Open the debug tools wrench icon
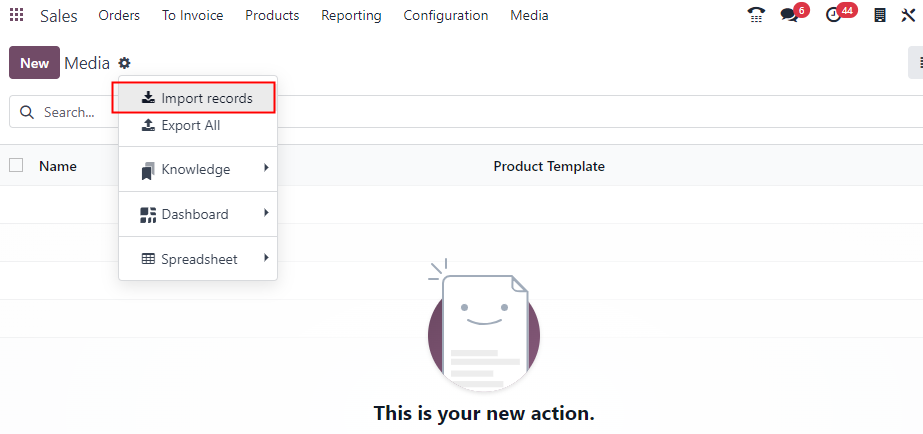Screen dimensions: 923x434 click(908, 15)
